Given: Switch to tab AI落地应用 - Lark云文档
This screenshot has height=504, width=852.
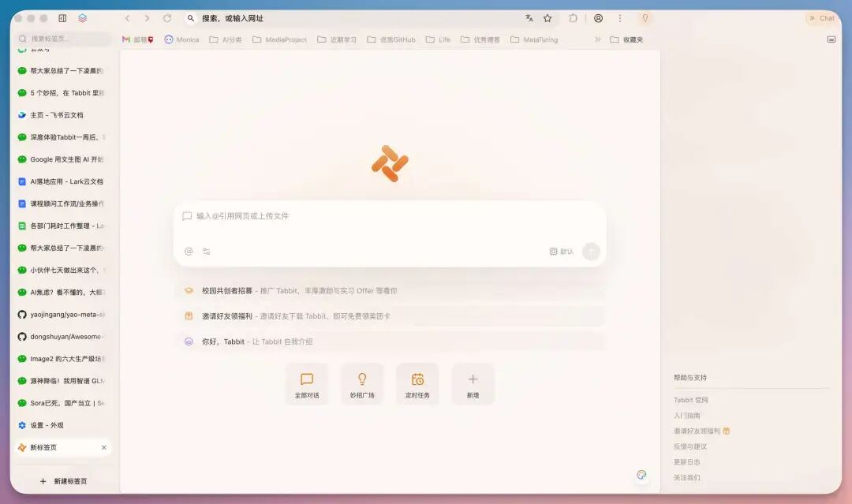Looking at the screenshot, I should point(64,181).
